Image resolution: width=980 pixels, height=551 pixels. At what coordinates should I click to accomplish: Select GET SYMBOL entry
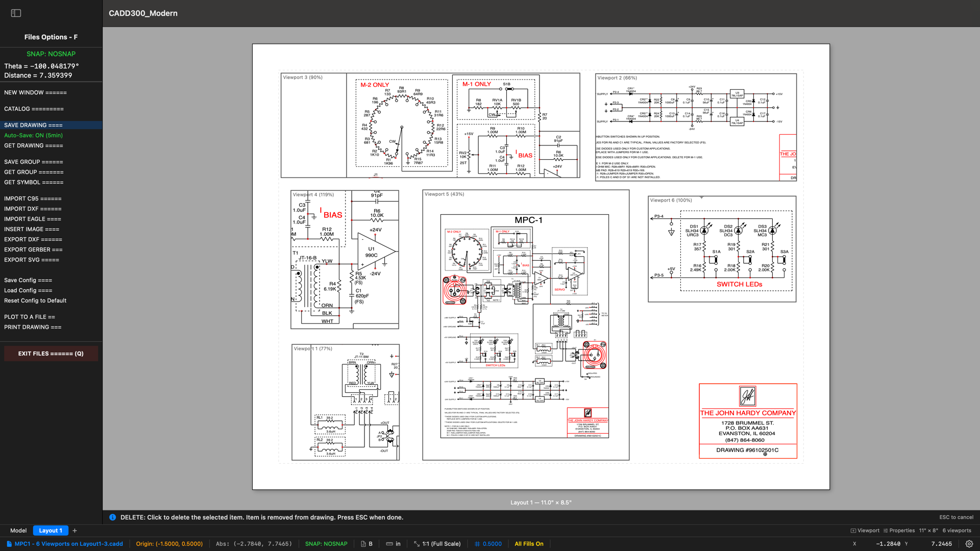(x=51, y=182)
